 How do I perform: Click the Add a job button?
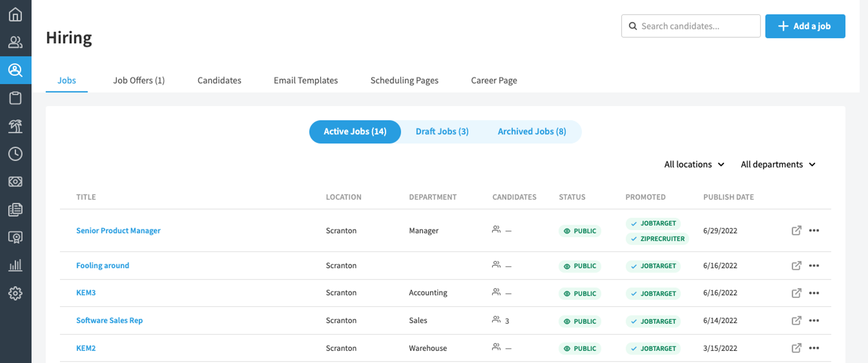point(805,26)
